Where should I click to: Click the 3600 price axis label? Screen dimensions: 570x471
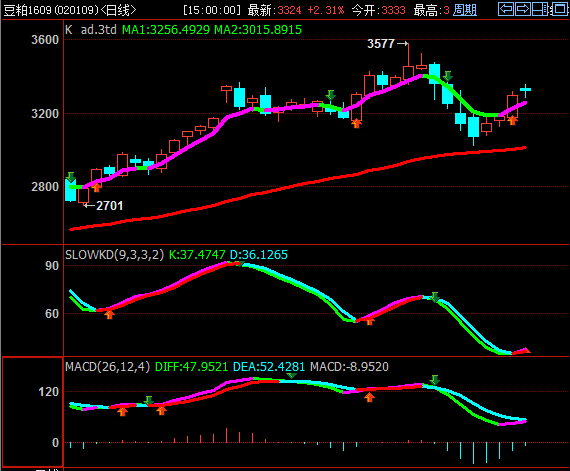(45, 40)
